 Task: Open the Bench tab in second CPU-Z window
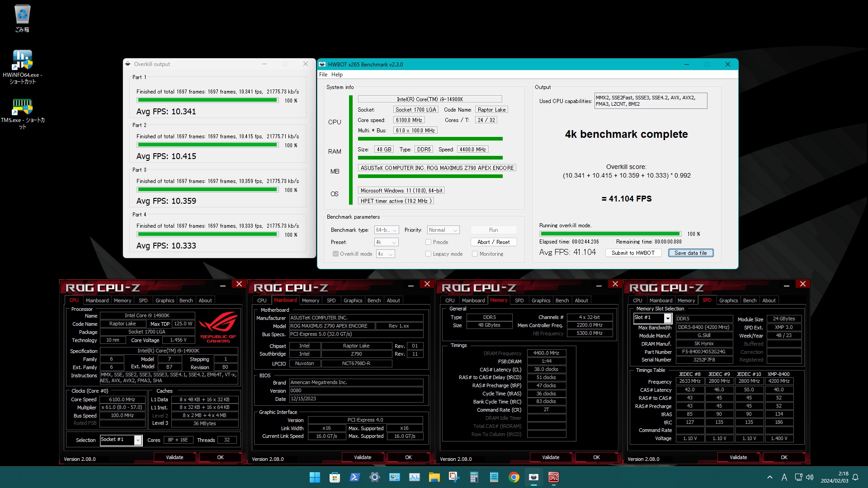374,300
